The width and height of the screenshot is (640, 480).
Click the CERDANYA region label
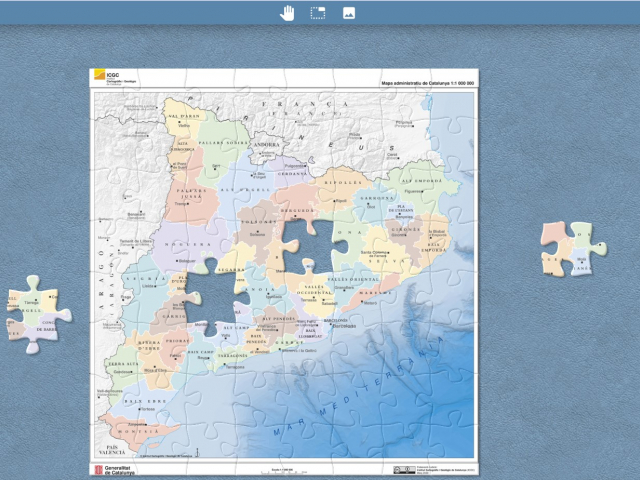tap(292, 174)
